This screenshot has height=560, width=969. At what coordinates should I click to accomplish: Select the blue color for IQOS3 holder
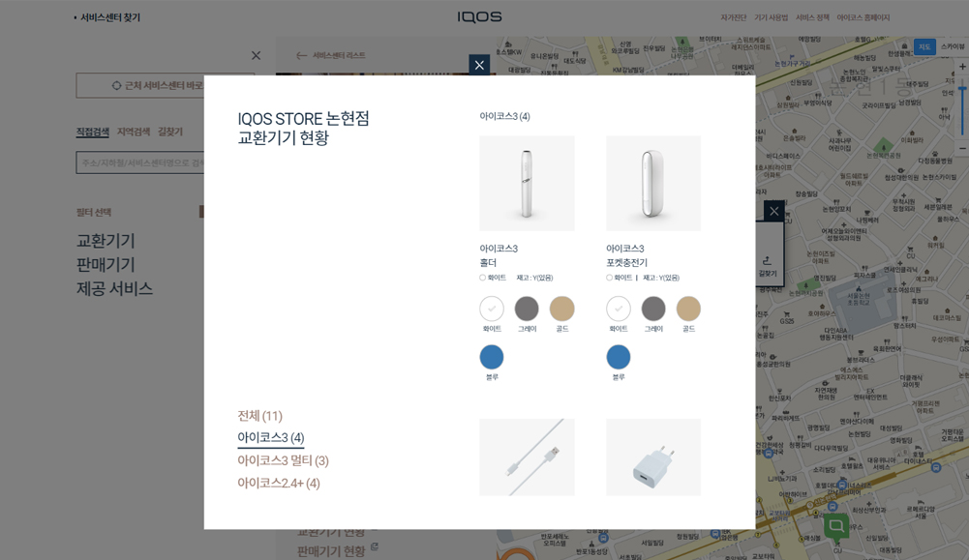(492, 357)
